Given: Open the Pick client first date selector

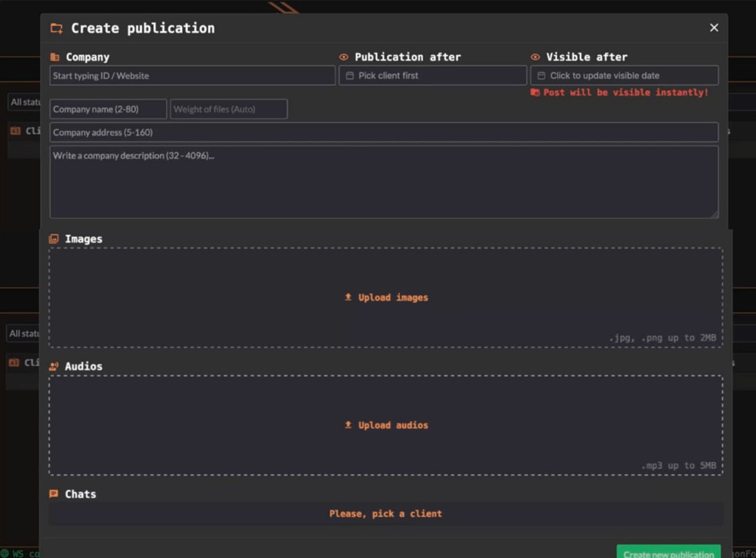Looking at the screenshot, I should tap(432, 75).
